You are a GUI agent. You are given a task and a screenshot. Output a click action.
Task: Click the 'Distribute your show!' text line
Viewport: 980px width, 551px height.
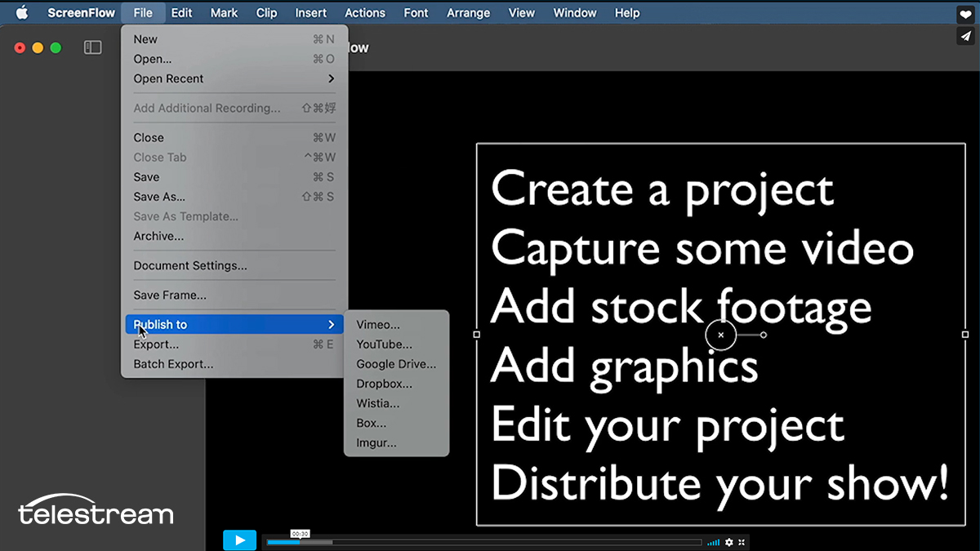(x=719, y=483)
